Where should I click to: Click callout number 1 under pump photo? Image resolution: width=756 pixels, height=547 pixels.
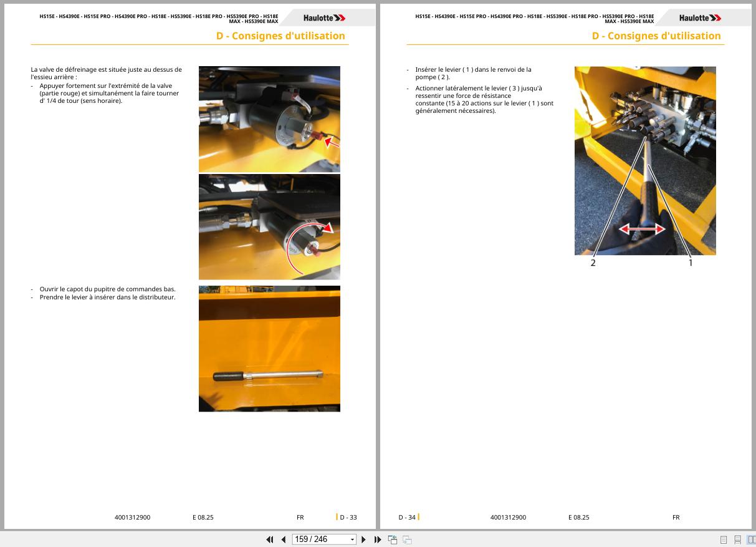coord(691,263)
